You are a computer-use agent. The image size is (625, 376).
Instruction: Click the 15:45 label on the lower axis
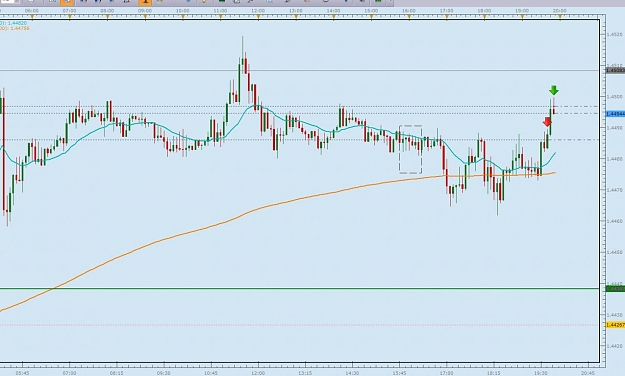click(399, 373)
